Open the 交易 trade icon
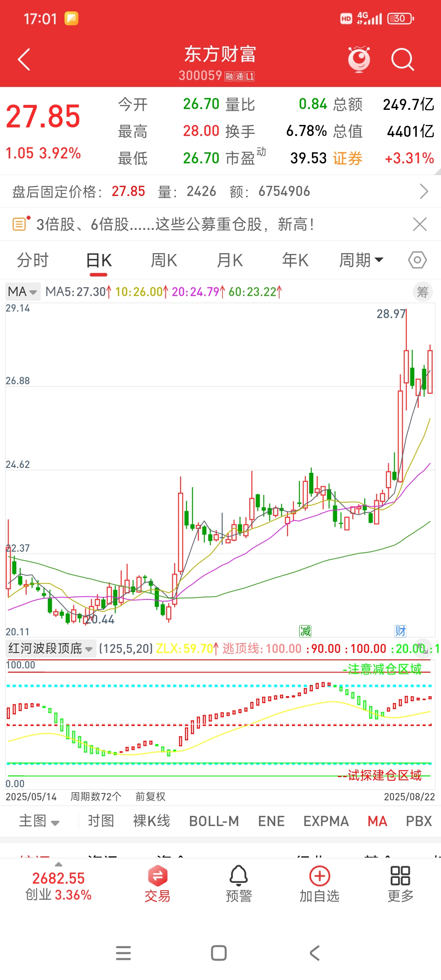 157,884
